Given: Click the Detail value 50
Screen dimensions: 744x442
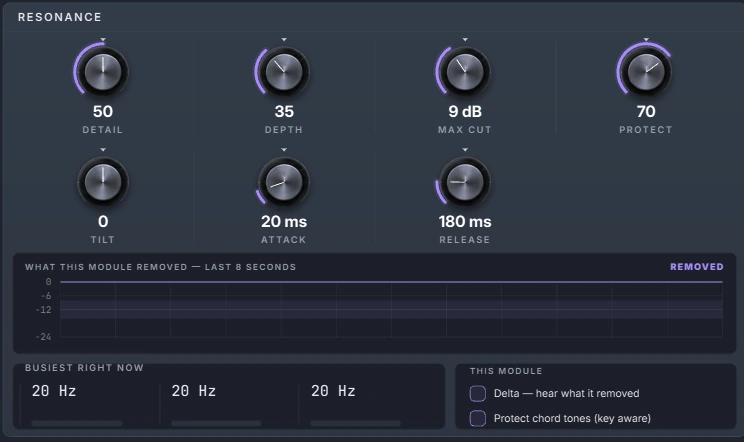Looking at the screenshot, I should click(x=103, y=111).
